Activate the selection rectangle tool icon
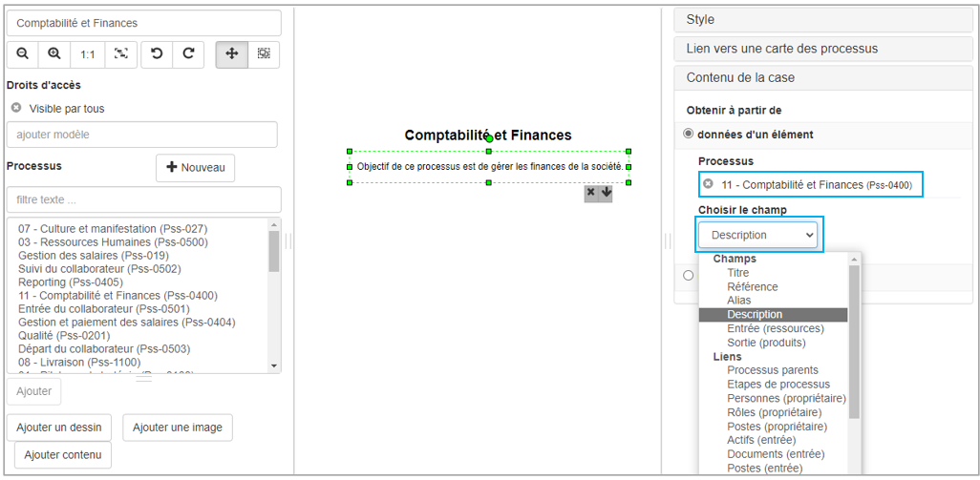 pos(264,54)
